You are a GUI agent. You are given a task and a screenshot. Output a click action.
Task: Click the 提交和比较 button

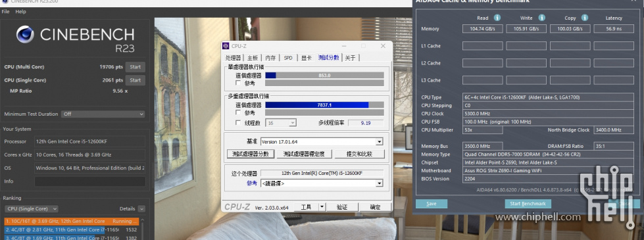tap(359, 155)
